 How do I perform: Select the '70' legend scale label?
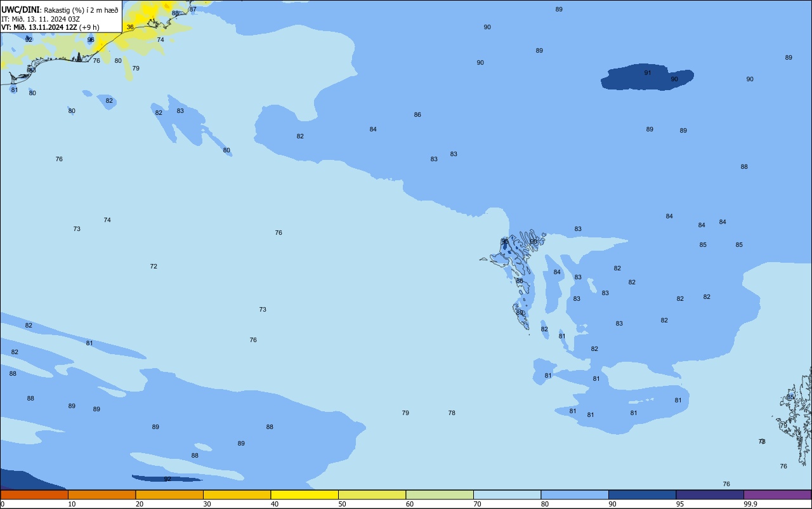coord(477,504)
